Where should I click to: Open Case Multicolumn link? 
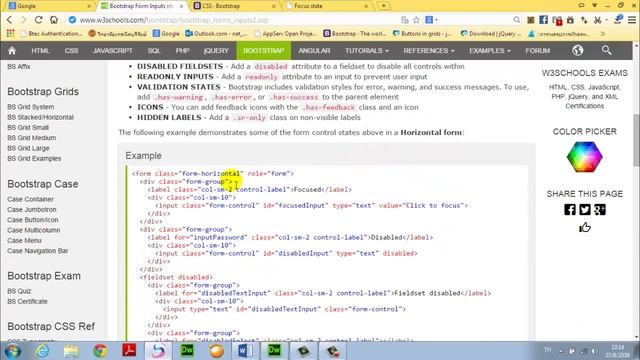pyautogui.click(x=33, y=230)
